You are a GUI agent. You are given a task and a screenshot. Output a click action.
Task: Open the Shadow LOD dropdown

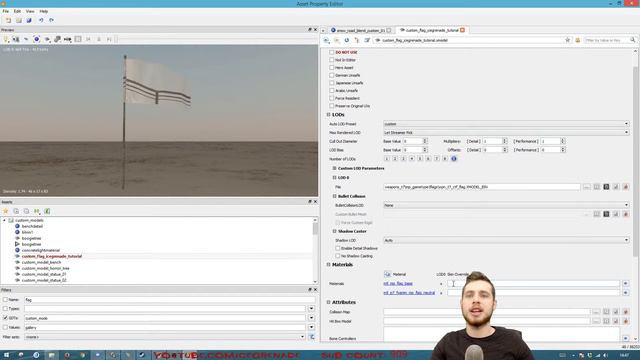click(506, 240)
